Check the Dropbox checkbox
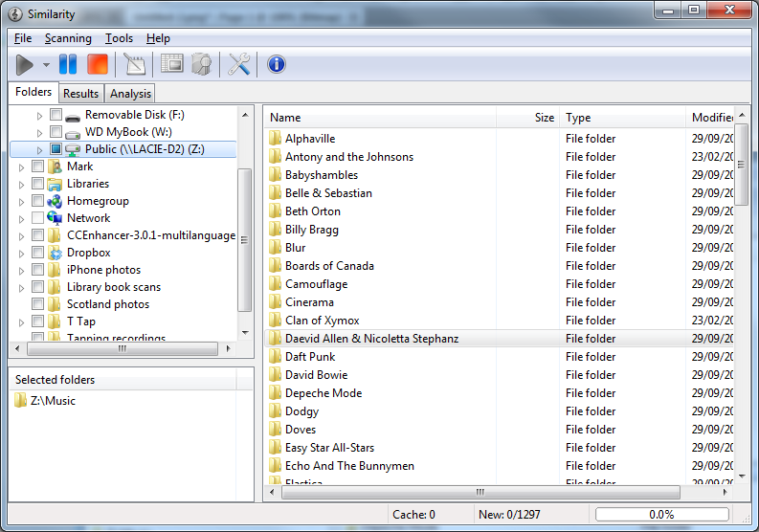Screen dimensions: 759x532 click(37, 253)
